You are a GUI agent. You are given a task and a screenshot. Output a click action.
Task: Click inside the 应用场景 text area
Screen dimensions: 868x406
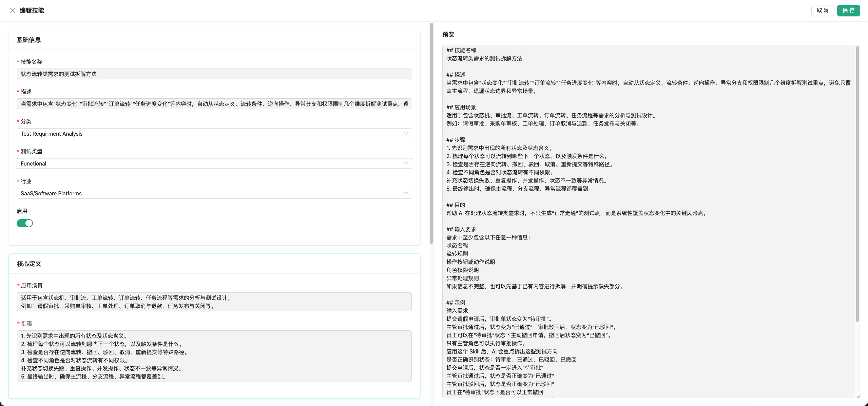coord(214,302)
